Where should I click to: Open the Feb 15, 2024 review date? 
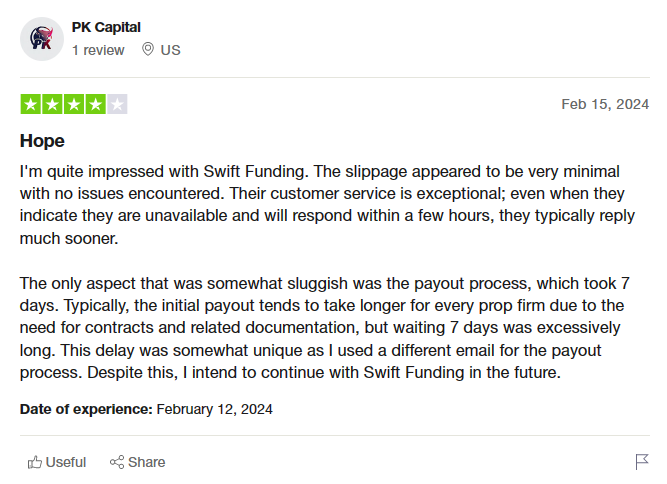(605, 104)
